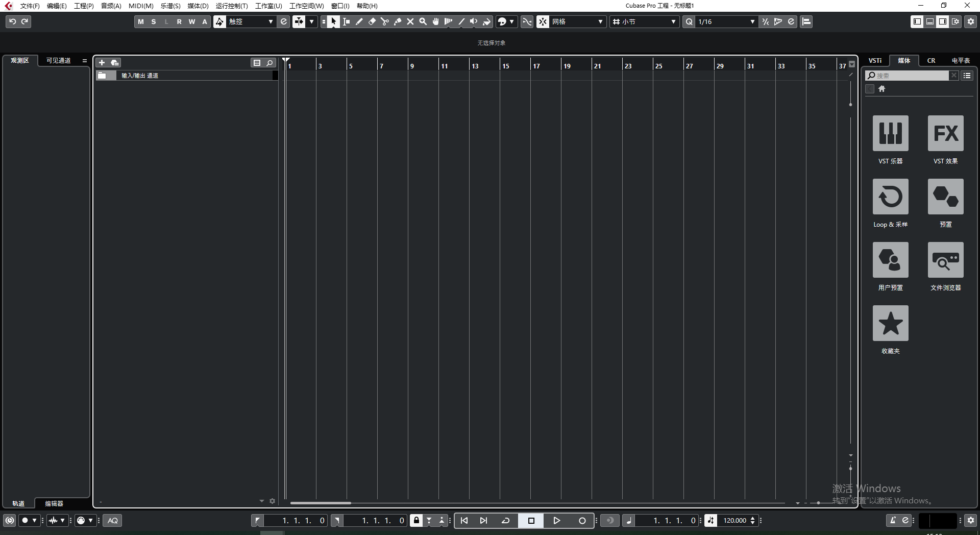The image size is (980, 535).
Task: Click the 120.000 tempo value field
Action: [x=735, y=521]
